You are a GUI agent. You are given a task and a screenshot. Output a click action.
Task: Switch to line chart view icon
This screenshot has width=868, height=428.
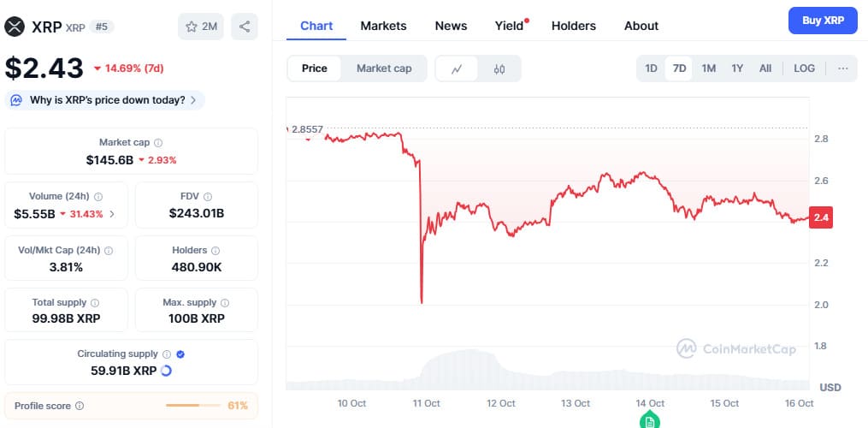[x=458, y=68]
